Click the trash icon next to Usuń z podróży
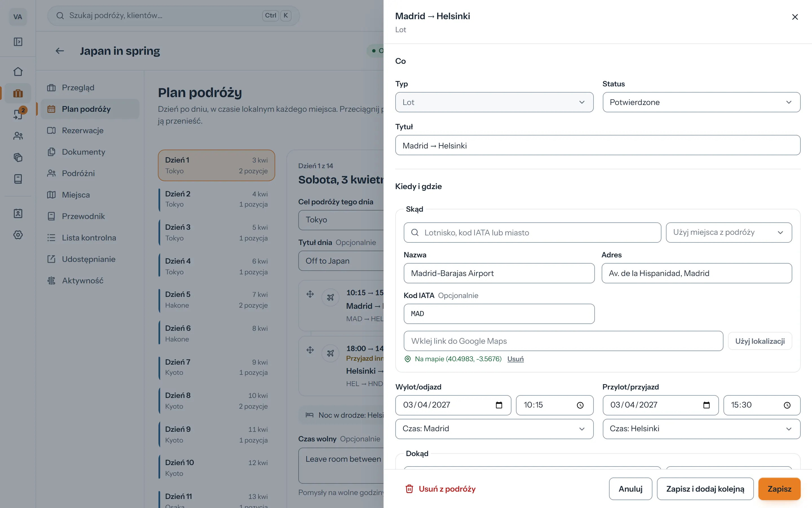The height and width of the screenshot is (508, 812). tap(409, 489)
